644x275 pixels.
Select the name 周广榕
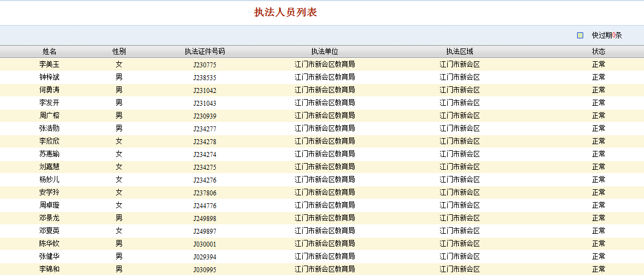49,116
